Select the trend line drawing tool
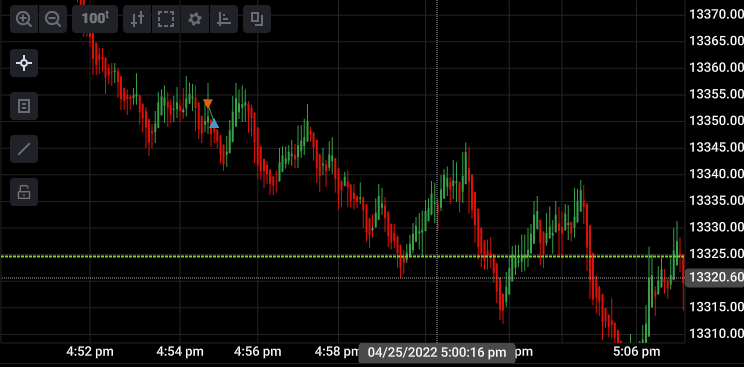Viewport: 744px width, 367px height. pos(24,149)
